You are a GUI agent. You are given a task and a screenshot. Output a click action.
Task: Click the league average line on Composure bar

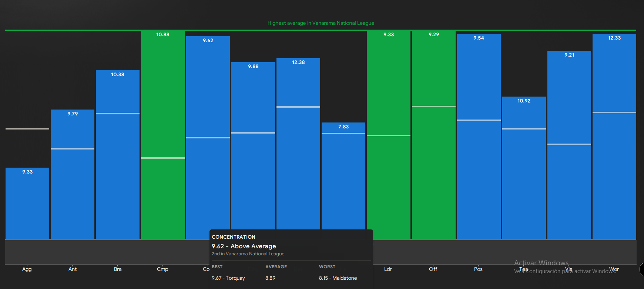point(163,158)
